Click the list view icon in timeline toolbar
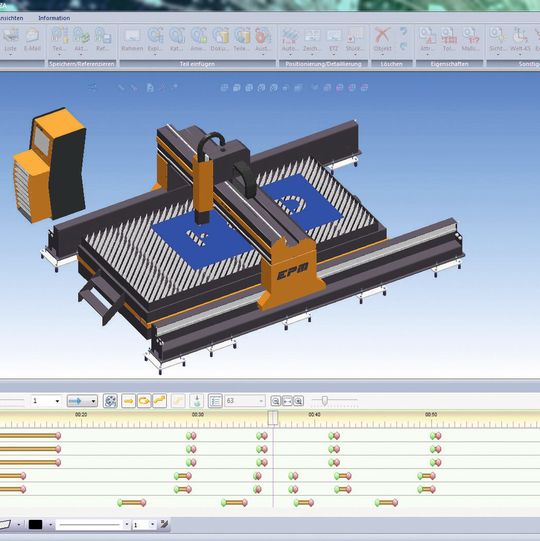The height and width of the screenshot is (541, 540). click(x=215, y=401)
